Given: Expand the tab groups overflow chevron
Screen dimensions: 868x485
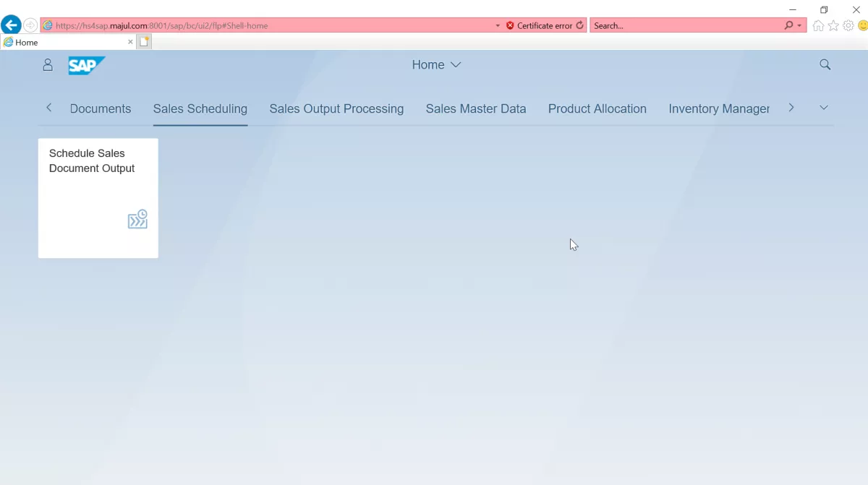Looking at the screenshot, I should click(x=823, y=108).
